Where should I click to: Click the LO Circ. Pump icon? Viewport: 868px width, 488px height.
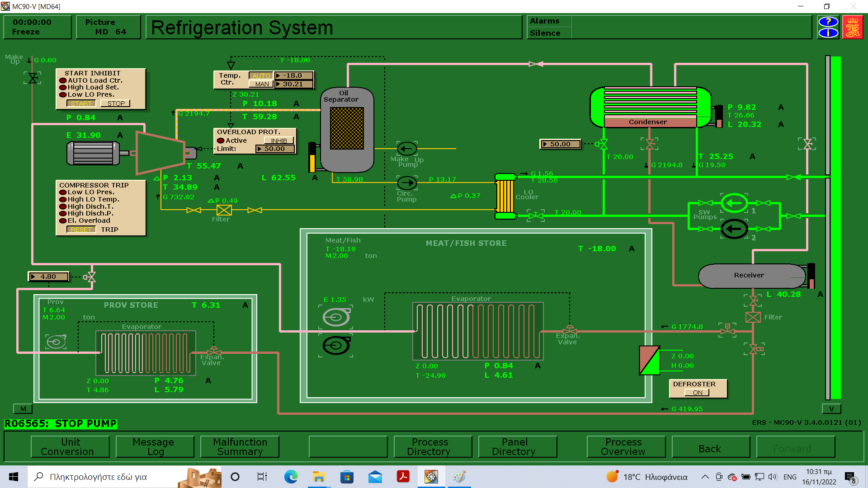(407, 183)
